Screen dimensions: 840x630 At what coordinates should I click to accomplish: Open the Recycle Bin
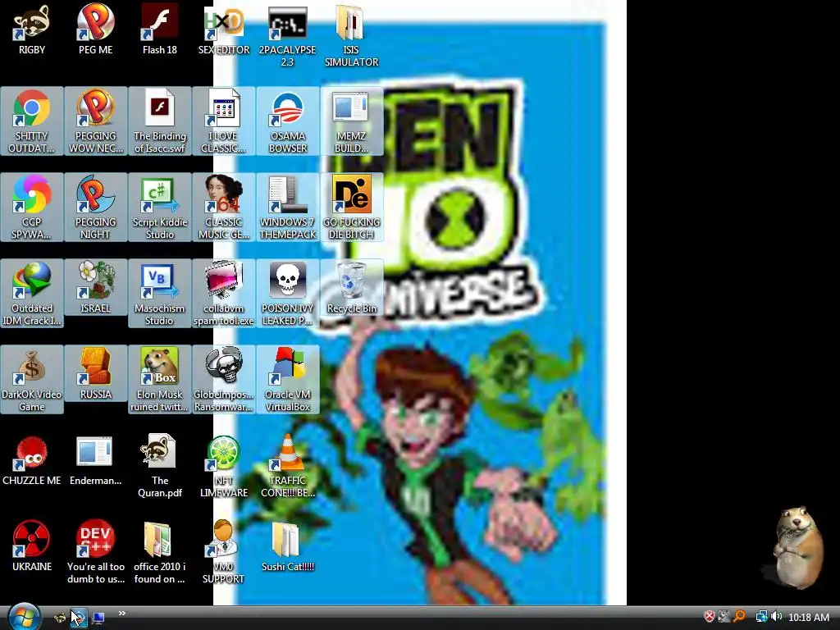(351, 288)
